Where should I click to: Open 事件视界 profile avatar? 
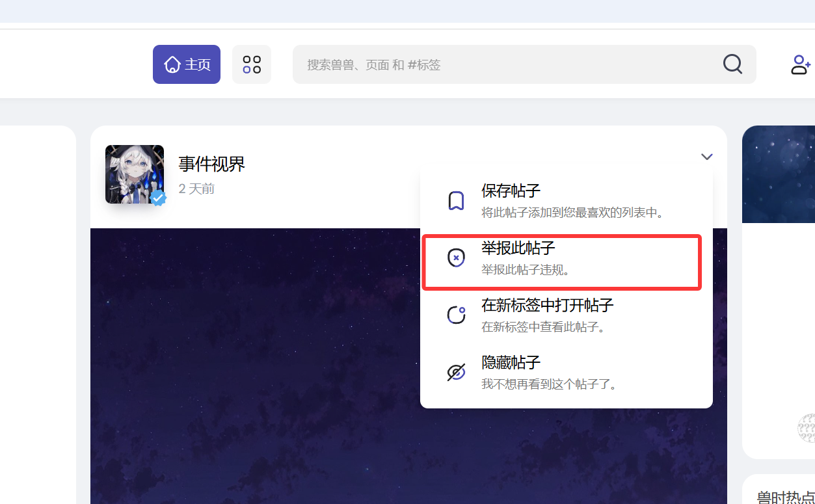[x=133, y=172]
